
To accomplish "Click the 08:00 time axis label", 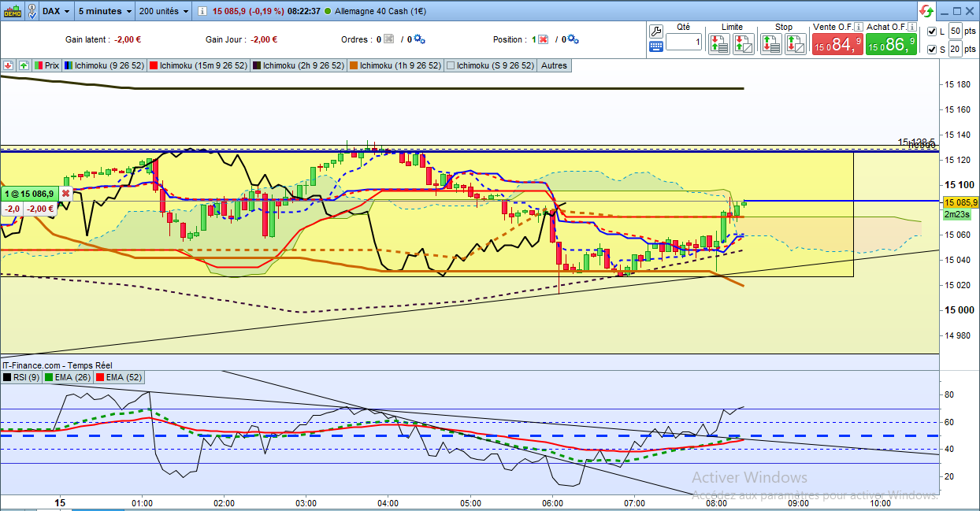I will pos(716,502).
